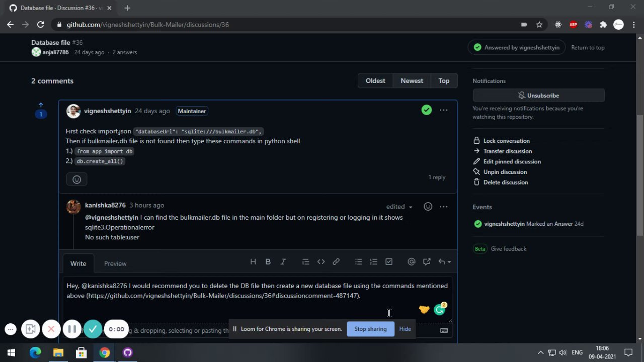This screenshot has height=362, width=644.
Task: Bookmark this page with star icon
Action: (x=539, y=25)
